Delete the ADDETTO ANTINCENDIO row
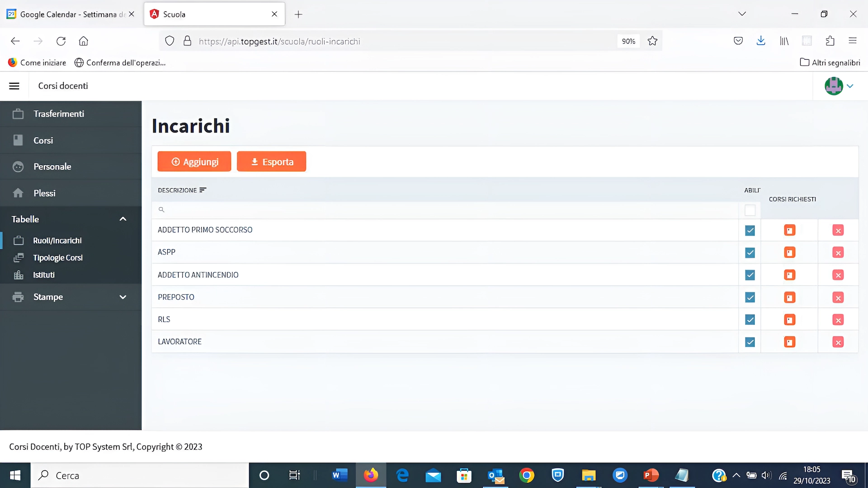 838,275
